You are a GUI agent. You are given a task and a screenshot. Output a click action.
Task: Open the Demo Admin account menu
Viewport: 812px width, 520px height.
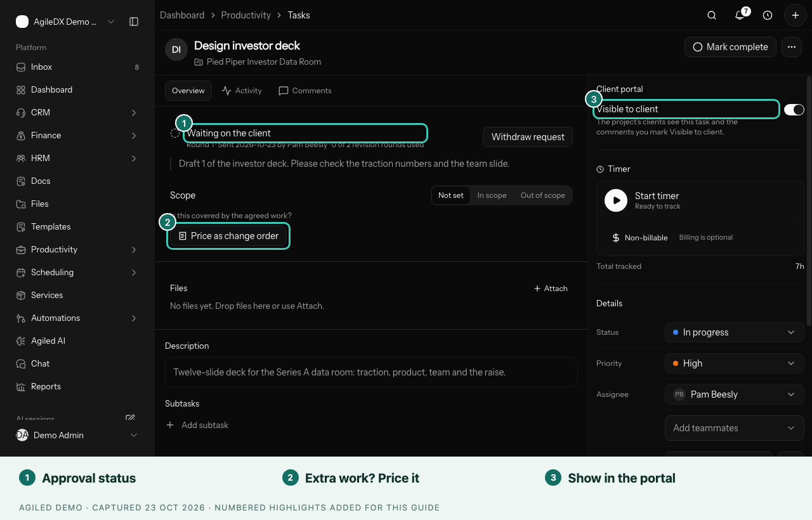tap(77, 435)
